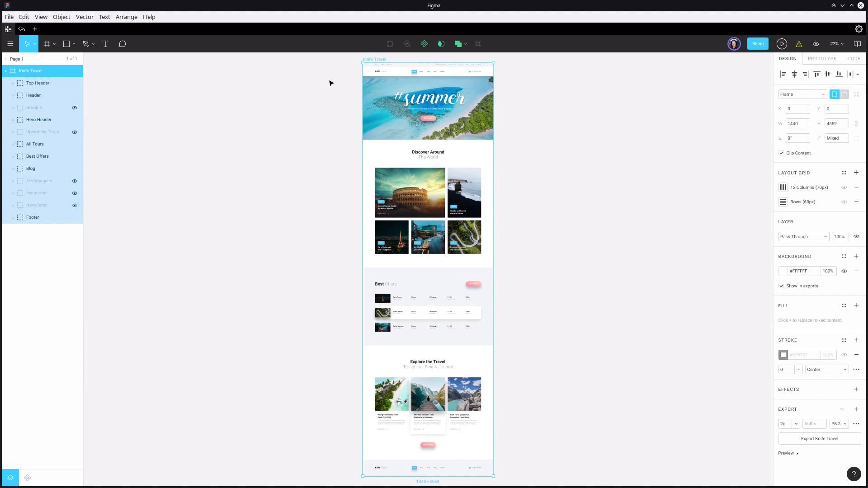This screenshot has height=488, width=868.
Task: Enable Show in exports checkbox
Action: (x=782, y=286)
